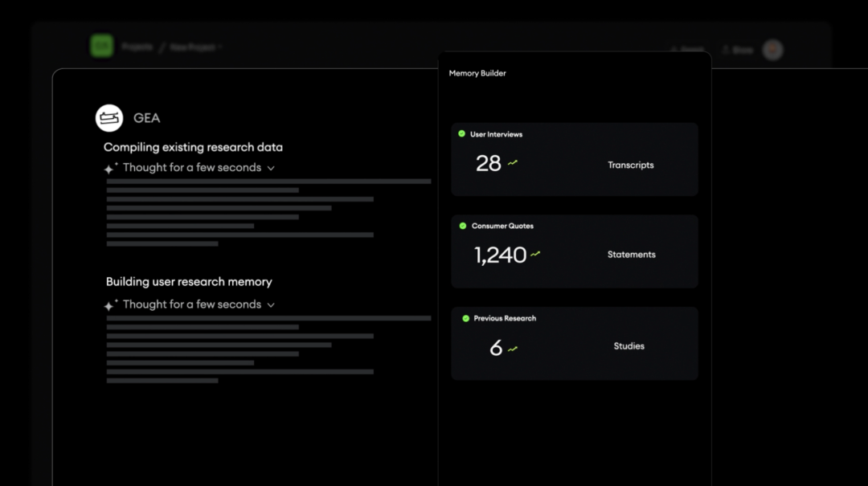Open the New Project dropdown in breadcrumb

pyautogui.click(x=196, y=47)
